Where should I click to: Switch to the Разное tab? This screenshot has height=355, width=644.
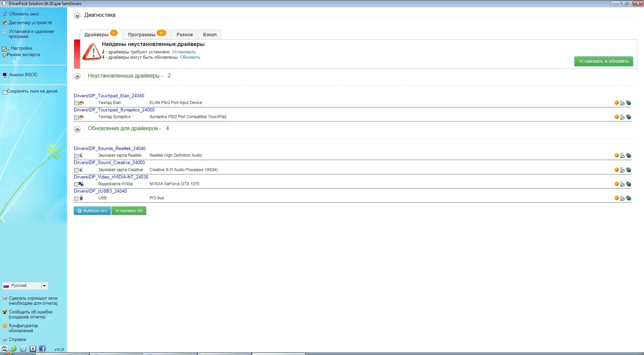(184, 34)
